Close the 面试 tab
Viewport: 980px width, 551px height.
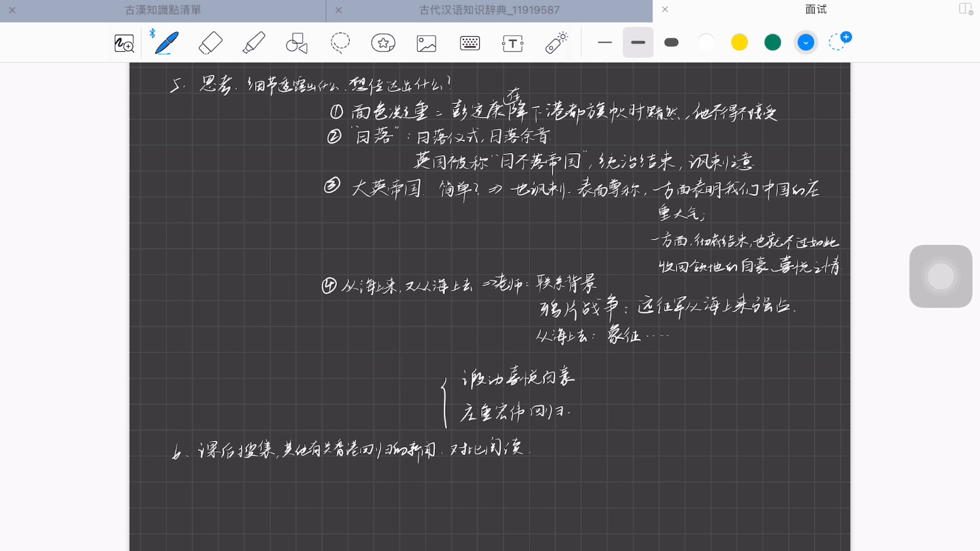665,10
